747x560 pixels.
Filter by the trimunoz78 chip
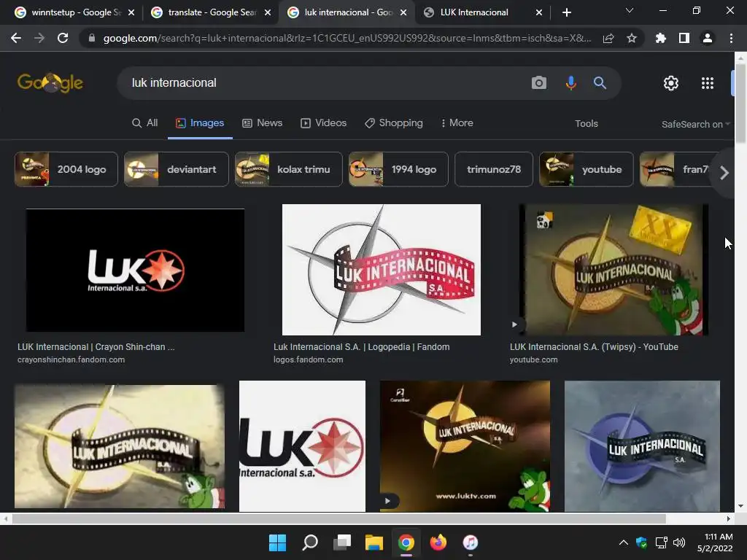(494, 169)
